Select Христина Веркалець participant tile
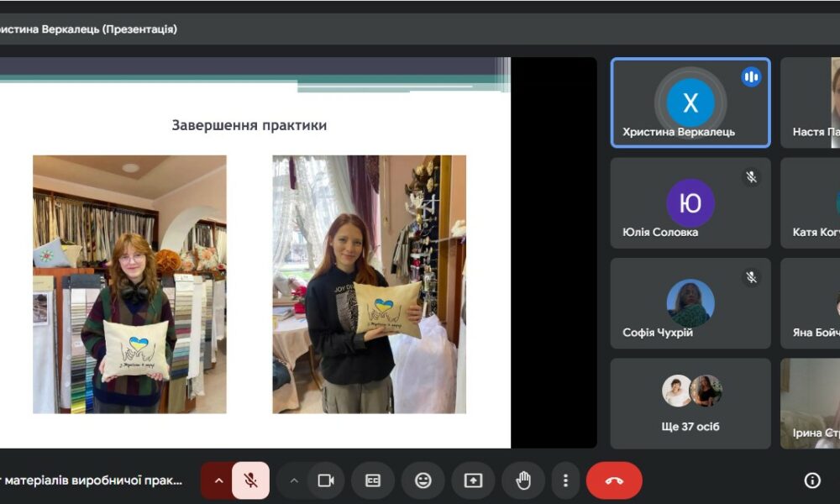The width and height of the screenshot is (840, 504). tap(690, 102)
